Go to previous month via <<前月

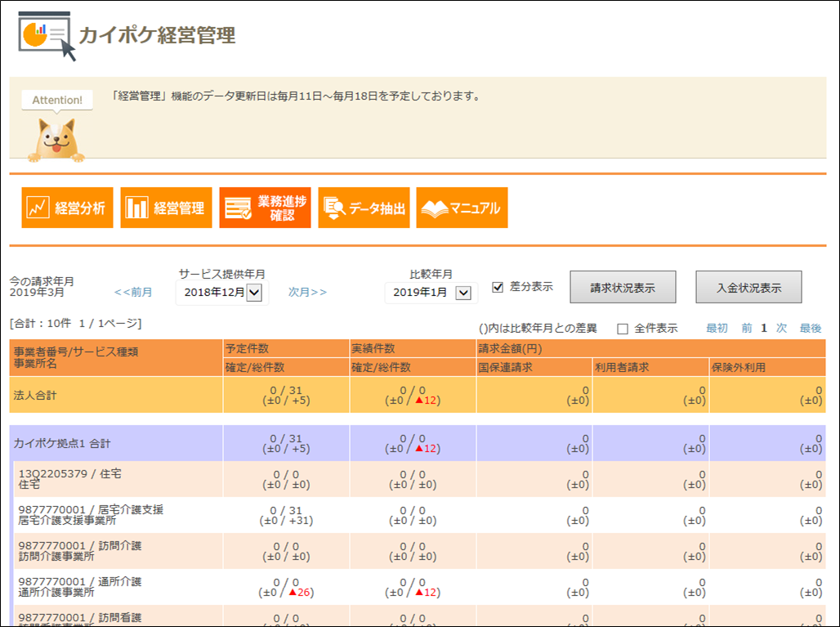133,292
